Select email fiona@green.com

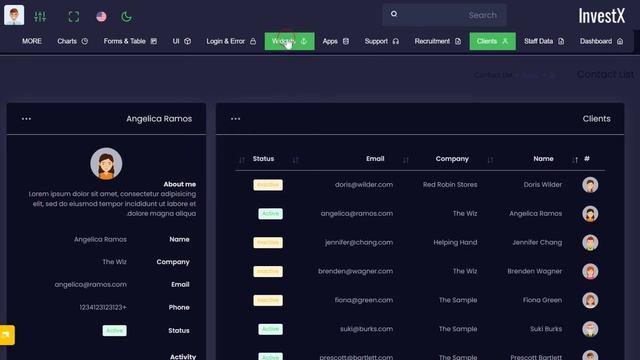(364, 300)
